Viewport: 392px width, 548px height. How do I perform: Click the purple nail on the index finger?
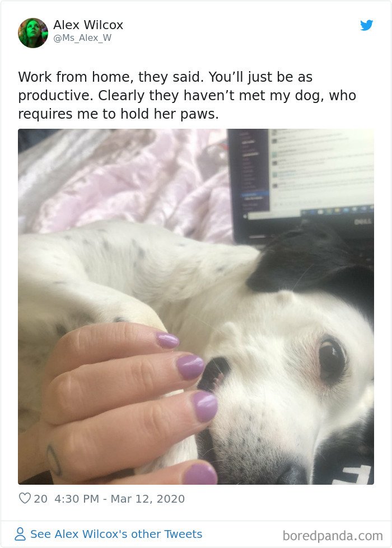(167, 340)
